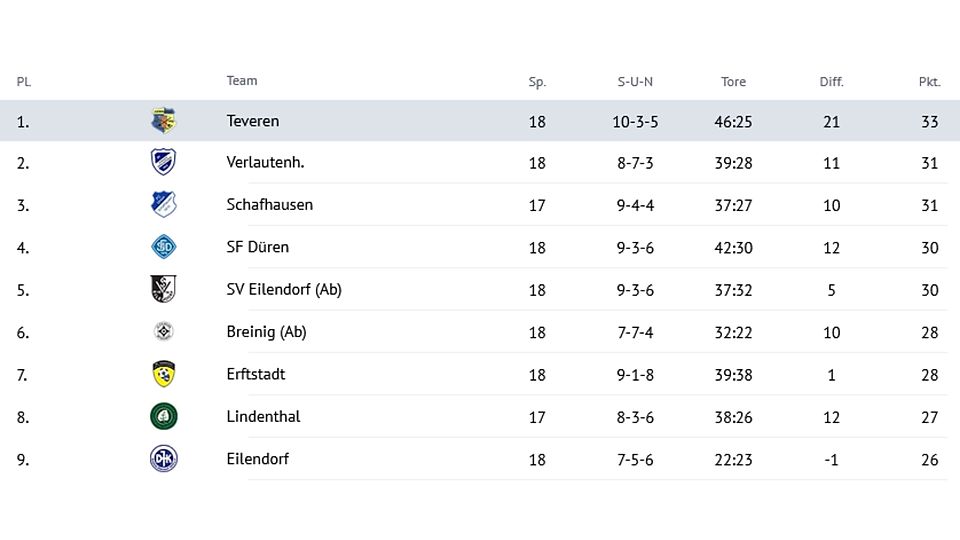Screen dimensions: 960x540
Task: Click the Team column header
Action: point(242,81)
